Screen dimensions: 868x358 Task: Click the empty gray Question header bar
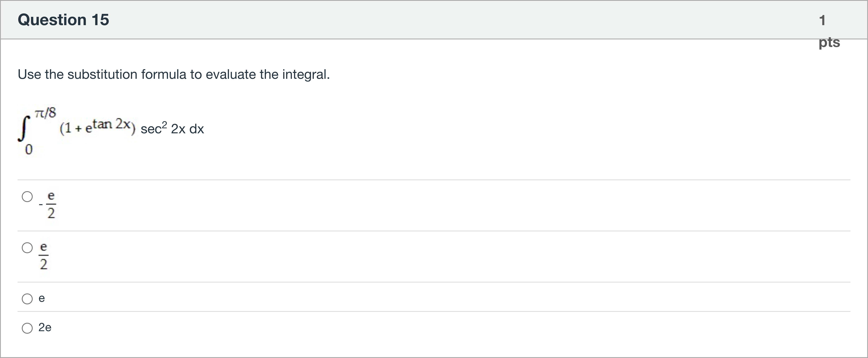(438, 19)
